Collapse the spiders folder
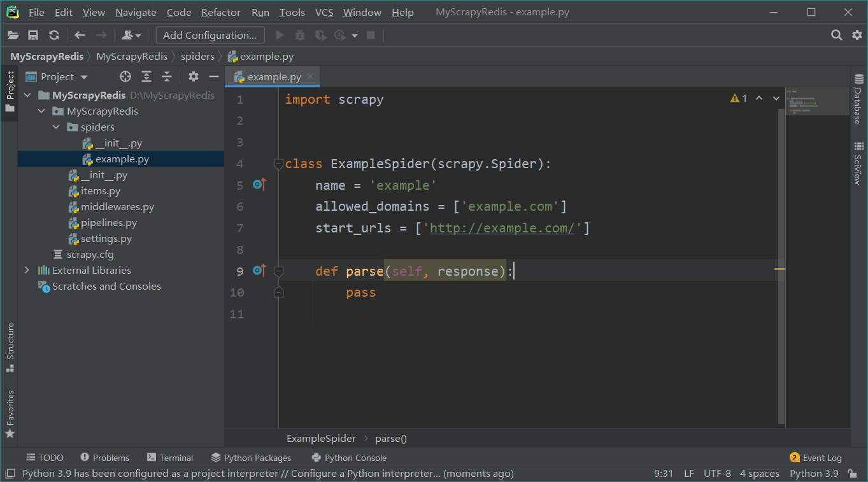Screen dimensions: 868x482 [56, 127]
